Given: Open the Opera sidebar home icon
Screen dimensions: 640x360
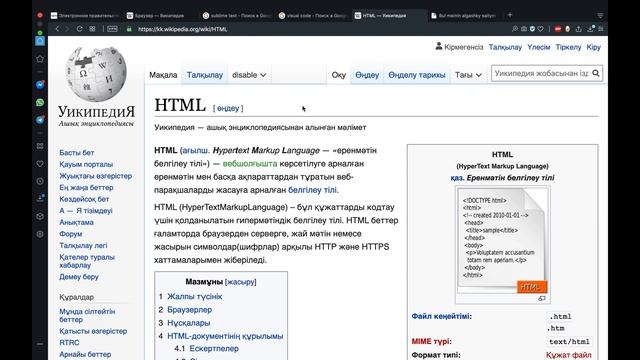Looking at the screenshot, I should point(40,41).
